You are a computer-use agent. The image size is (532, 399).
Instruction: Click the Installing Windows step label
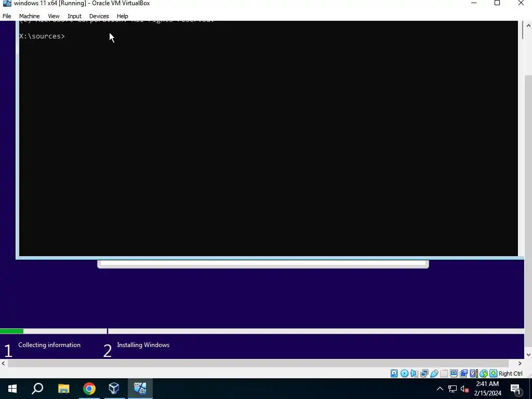coord(143,345)
